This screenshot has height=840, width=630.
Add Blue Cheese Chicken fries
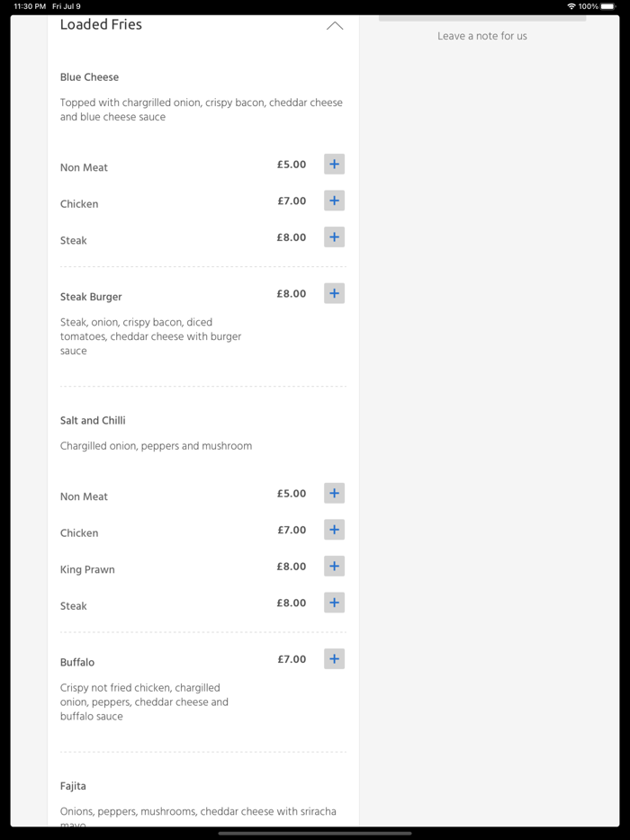click(x=334, y=201)
